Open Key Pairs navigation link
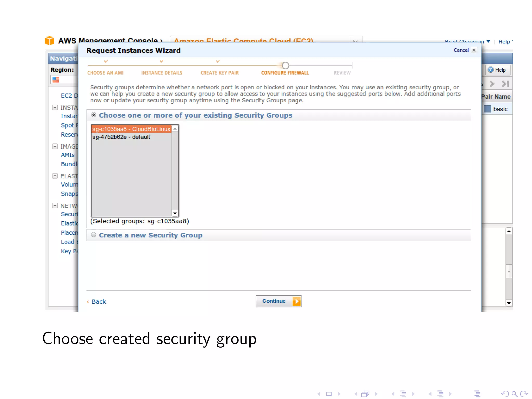Screen dimensions: 532x399 click(69, 251)
